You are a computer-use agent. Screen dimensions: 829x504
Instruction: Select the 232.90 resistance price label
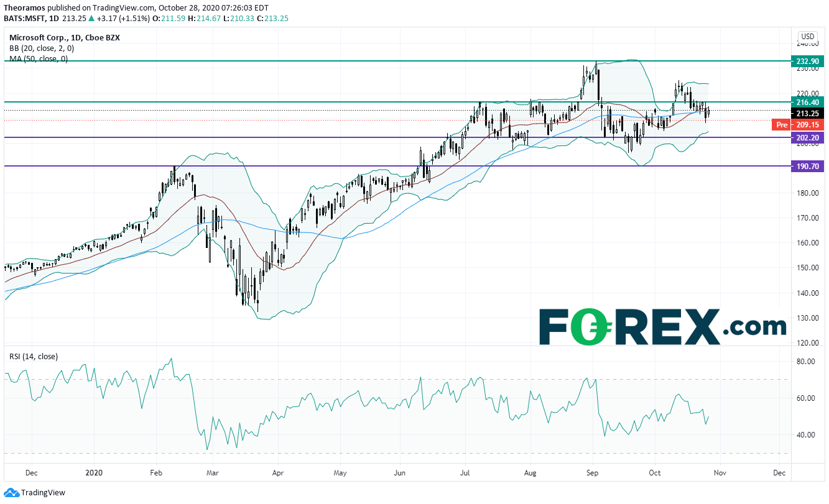[808, 61]
